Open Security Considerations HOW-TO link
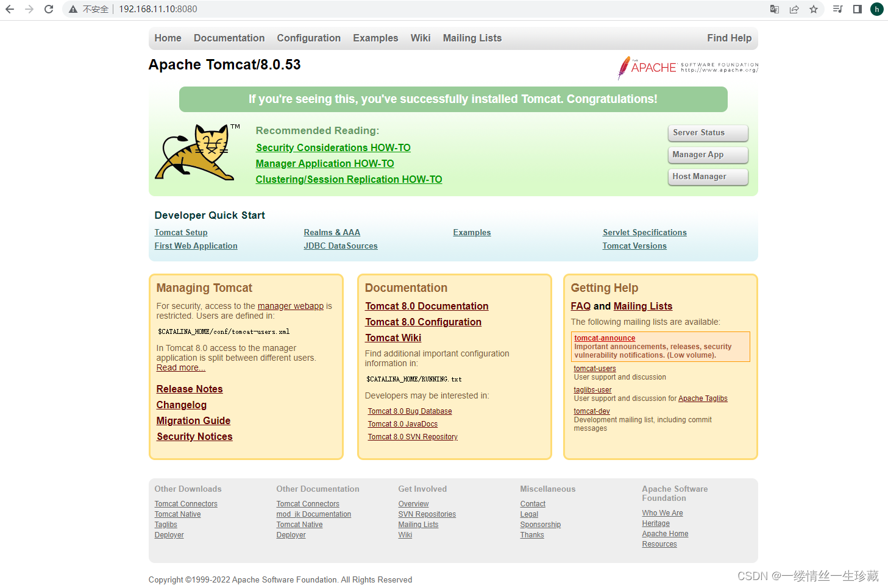The image size is (888, 588). pos(333,147)
